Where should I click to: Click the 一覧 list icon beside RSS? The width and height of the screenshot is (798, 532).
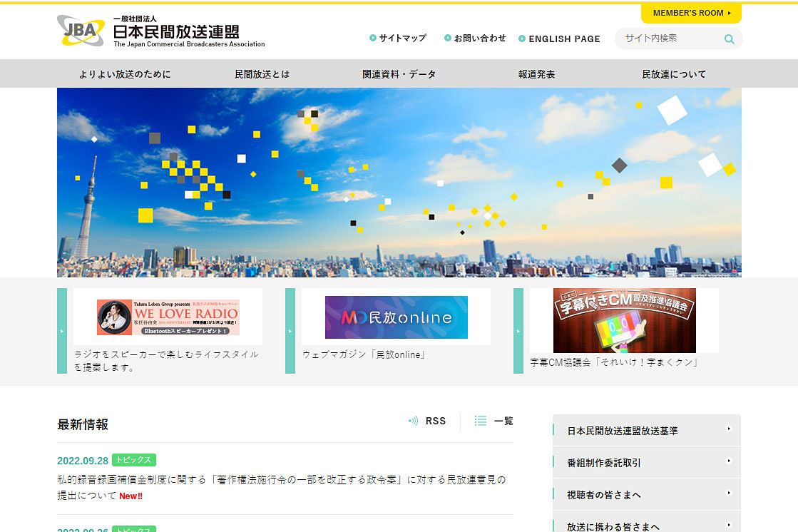[x=481, y=421]
